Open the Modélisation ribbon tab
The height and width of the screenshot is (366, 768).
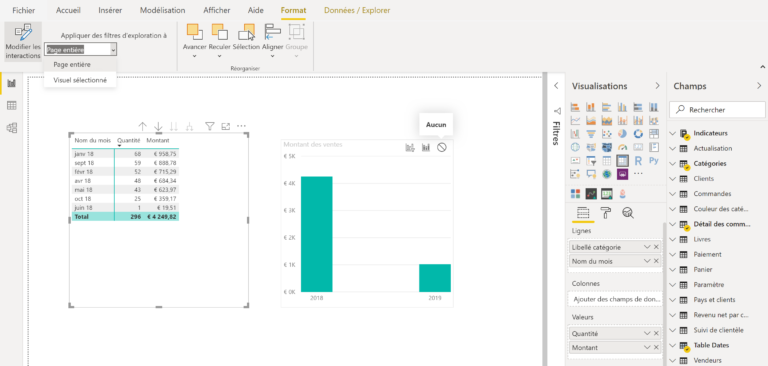(x=163, y=10)
